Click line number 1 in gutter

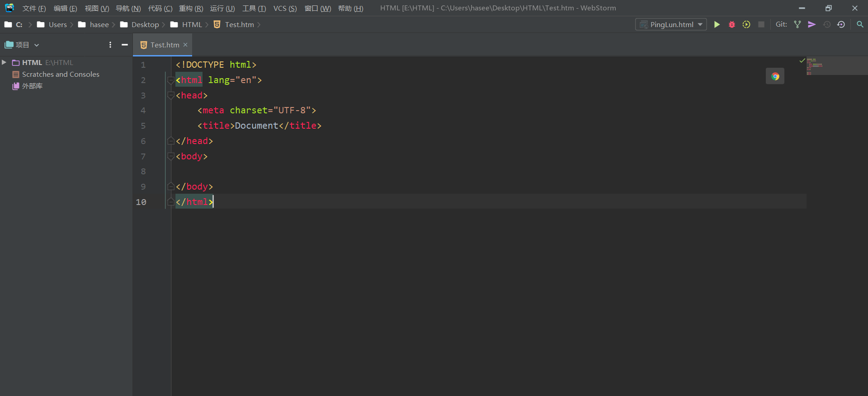tap(143, 65)
